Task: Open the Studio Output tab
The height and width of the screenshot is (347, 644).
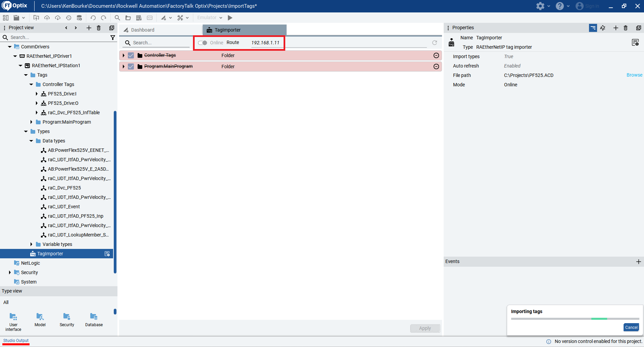Action: pyautogui.click(x=16, y=341)
